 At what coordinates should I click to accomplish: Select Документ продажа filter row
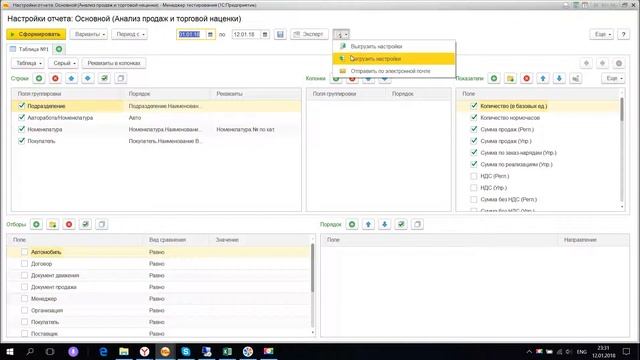click(x=158, y=287)
